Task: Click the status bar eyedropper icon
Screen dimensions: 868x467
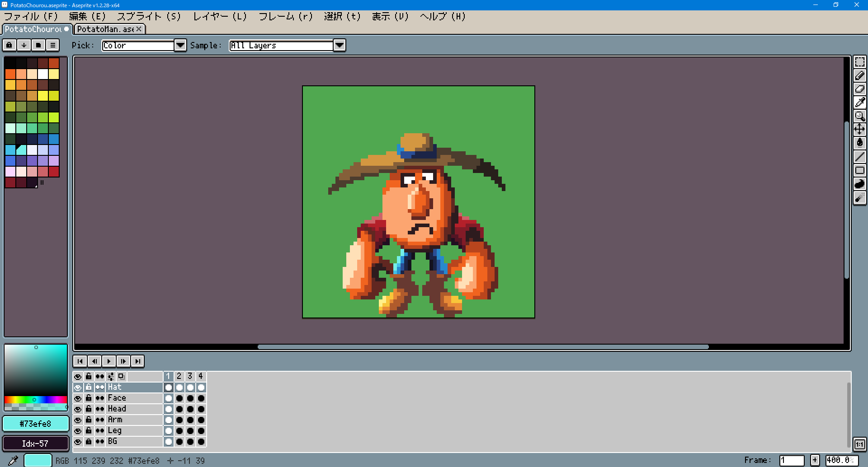Action: tap(13, 461)
